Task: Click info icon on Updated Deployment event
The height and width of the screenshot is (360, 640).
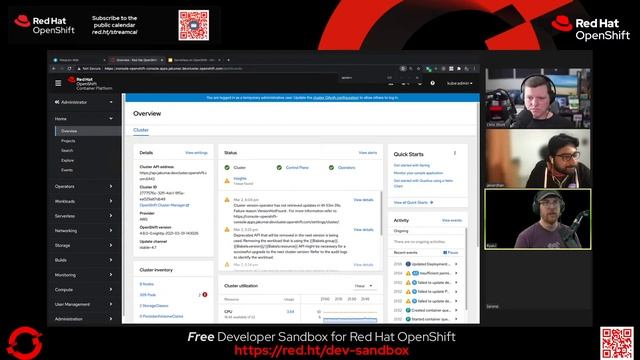Action: point(408,264)
